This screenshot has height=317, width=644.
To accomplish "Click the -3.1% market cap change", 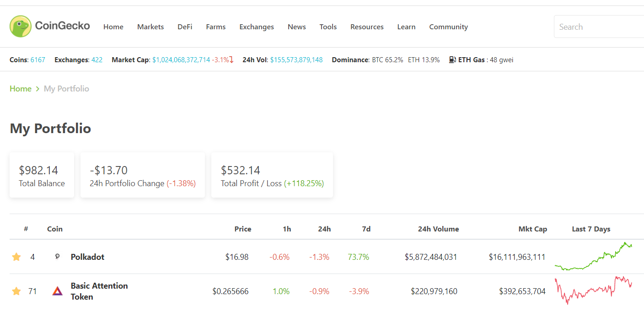I will tap(220, 60).
